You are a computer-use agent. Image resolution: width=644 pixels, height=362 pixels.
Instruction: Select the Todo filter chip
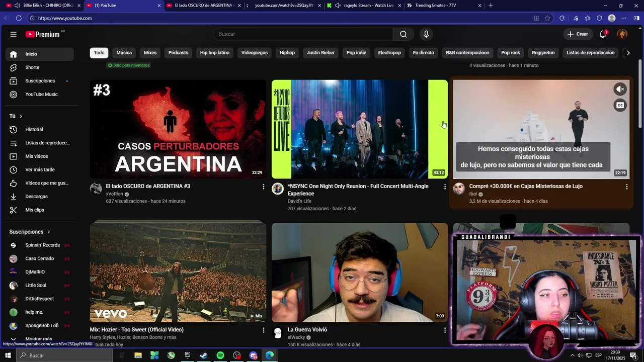[x=99, y=53]
